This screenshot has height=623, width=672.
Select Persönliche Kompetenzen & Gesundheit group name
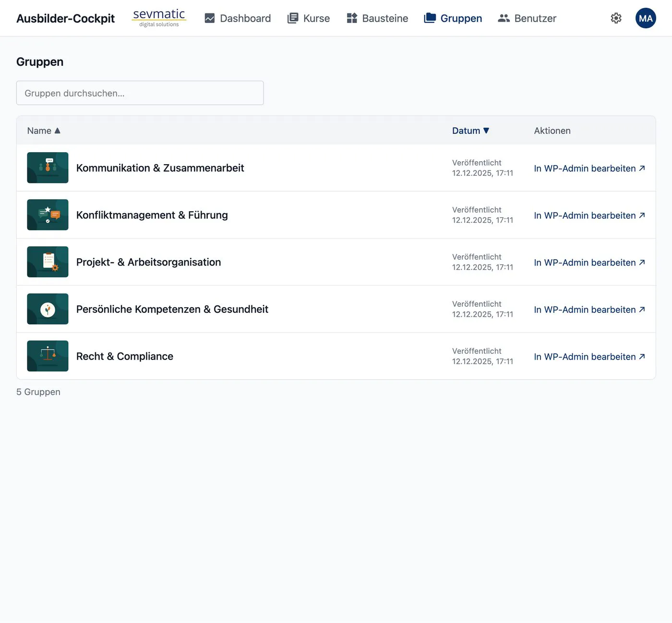click(172, 309)
